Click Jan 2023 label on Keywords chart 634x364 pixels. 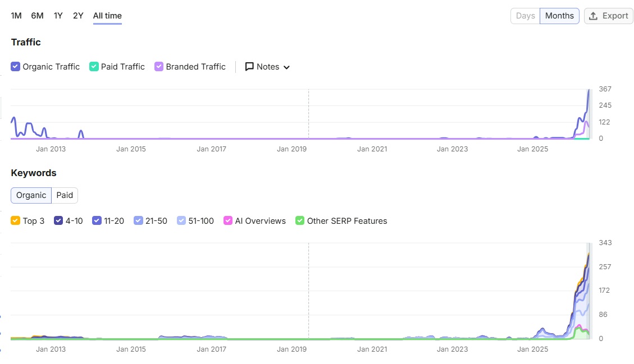(452, 349)
